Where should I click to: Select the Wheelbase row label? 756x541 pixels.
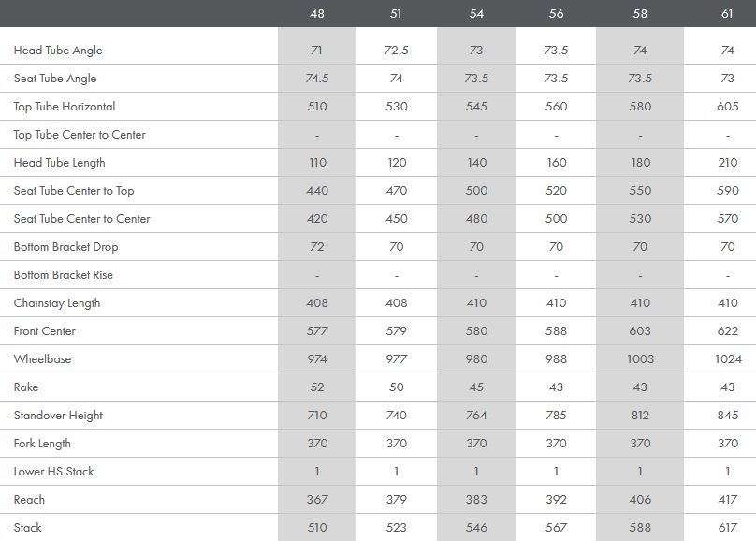click(x=42, y=359)
